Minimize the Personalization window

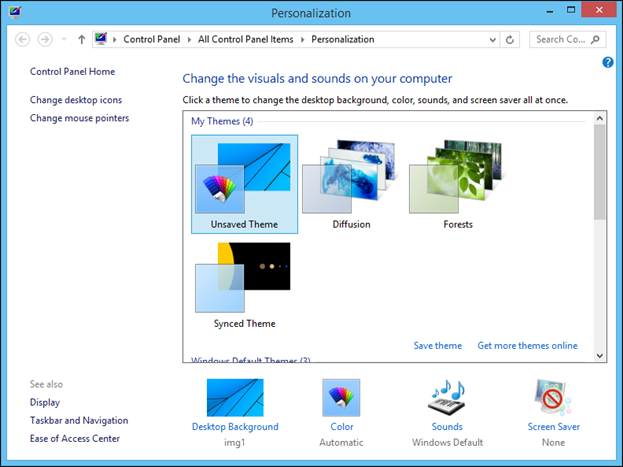[x=550, y=12]
